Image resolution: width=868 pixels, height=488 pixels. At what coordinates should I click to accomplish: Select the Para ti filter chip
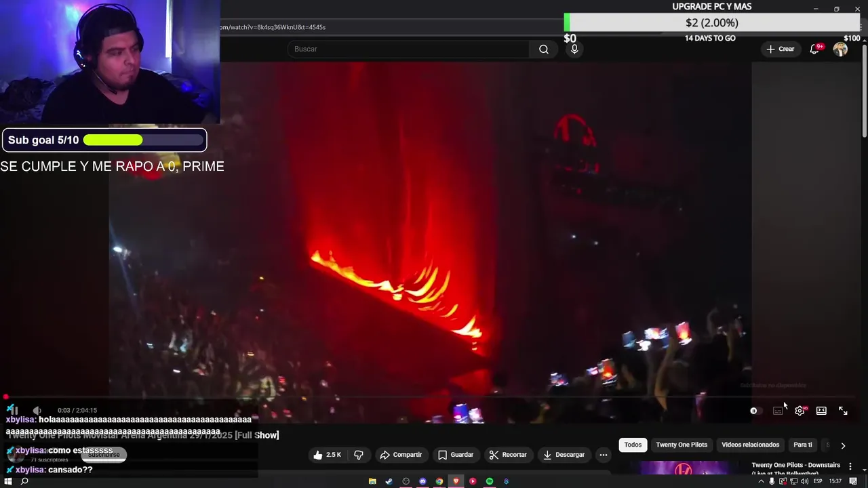[803, 445]
